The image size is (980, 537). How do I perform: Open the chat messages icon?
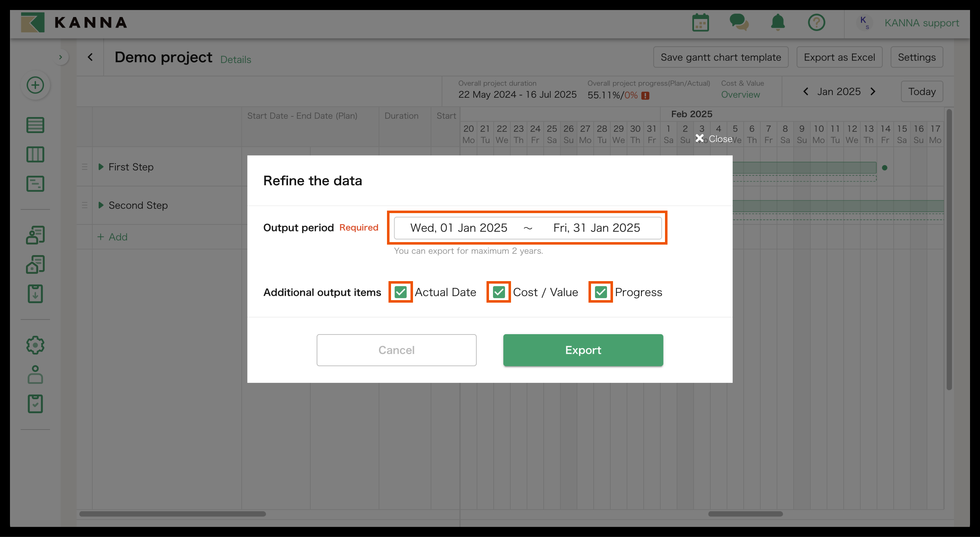[x=739, y=23]
